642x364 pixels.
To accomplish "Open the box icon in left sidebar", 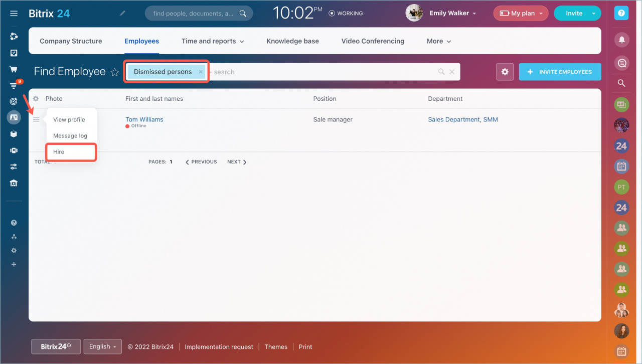I will tap(14, 134).
